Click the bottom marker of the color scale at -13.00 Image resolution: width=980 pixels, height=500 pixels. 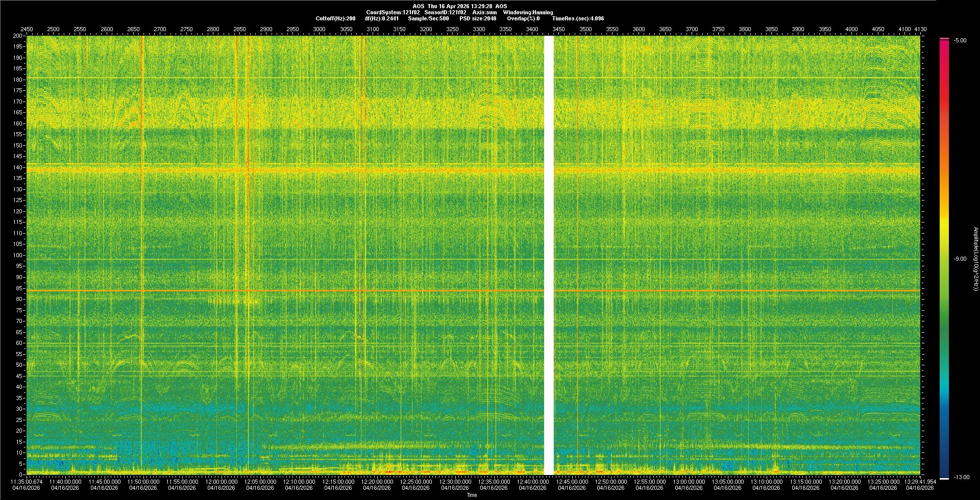click(x=944, y=478)
